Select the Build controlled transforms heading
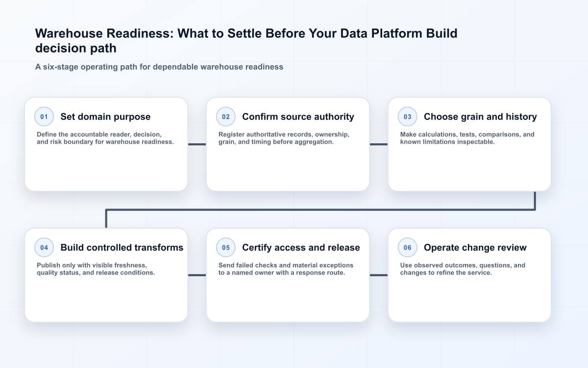Screen dimensions: 588x368 [x=122, y=248]
